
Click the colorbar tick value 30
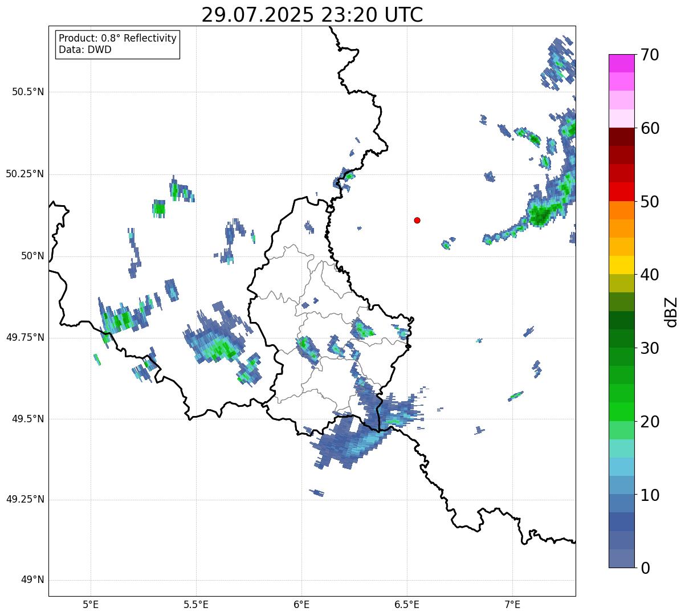click(650, 348)
